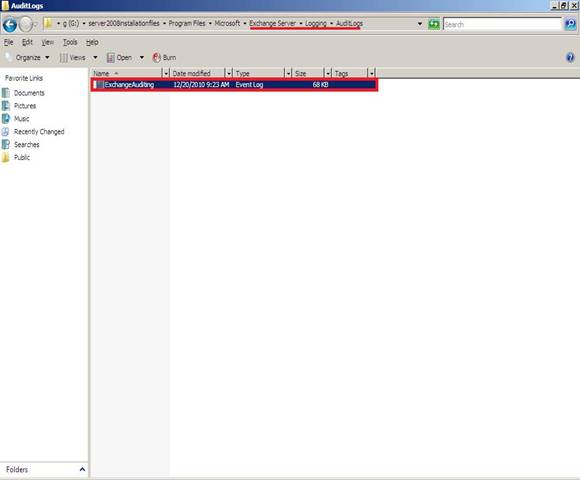
Task: Click inside the Search input box
Action: click(502, 24)
